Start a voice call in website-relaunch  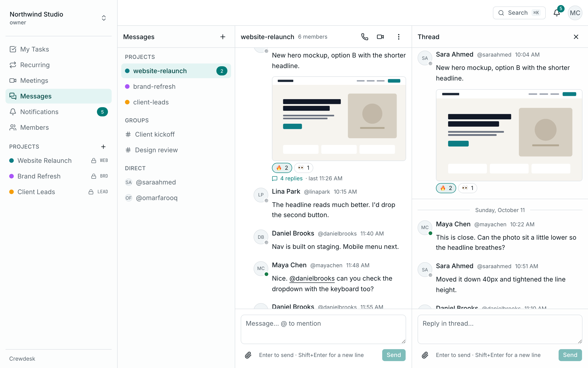pos(365,37)
